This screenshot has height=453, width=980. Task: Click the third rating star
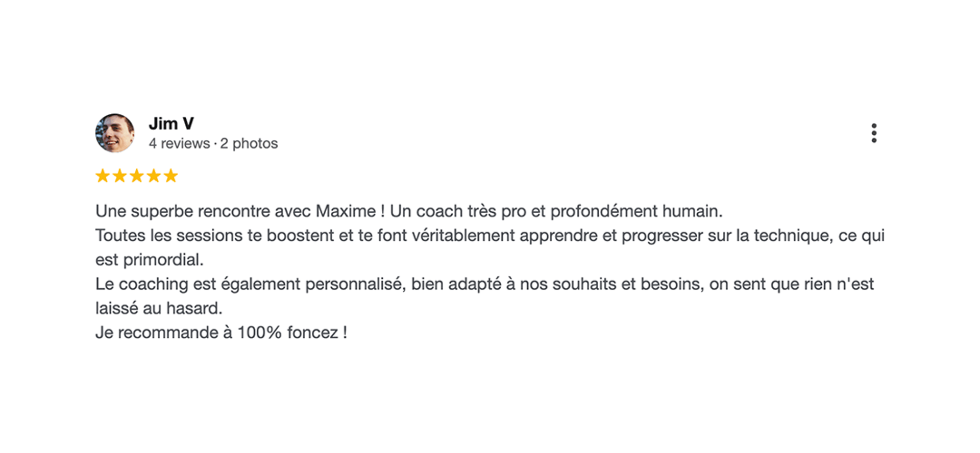(136, 176)
